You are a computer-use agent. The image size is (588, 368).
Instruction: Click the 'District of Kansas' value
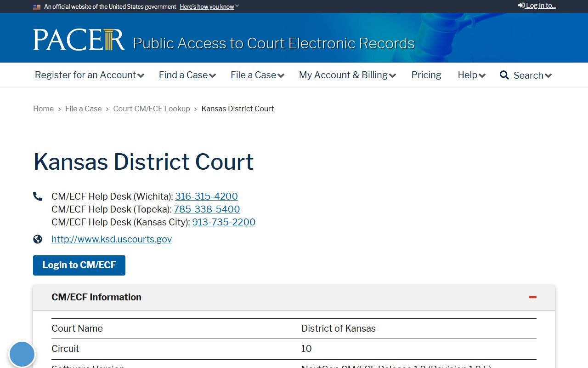tap(339, 328)
